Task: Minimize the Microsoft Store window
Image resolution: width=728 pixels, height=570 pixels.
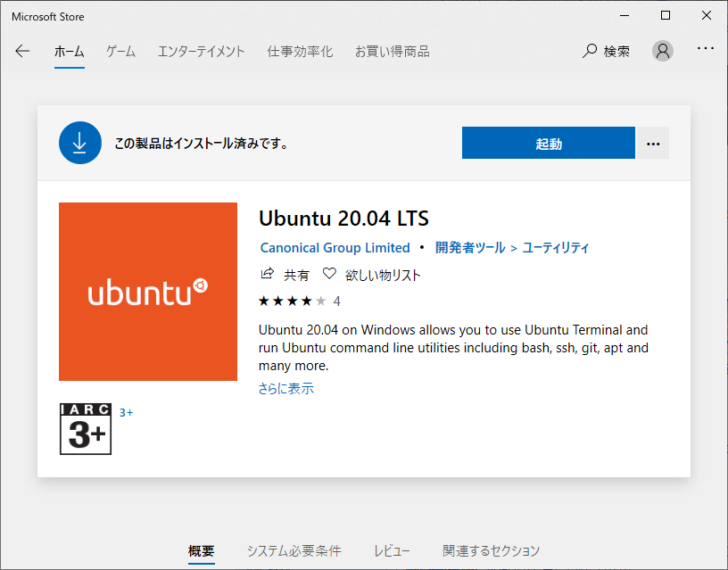Action: tap(625, 16)
